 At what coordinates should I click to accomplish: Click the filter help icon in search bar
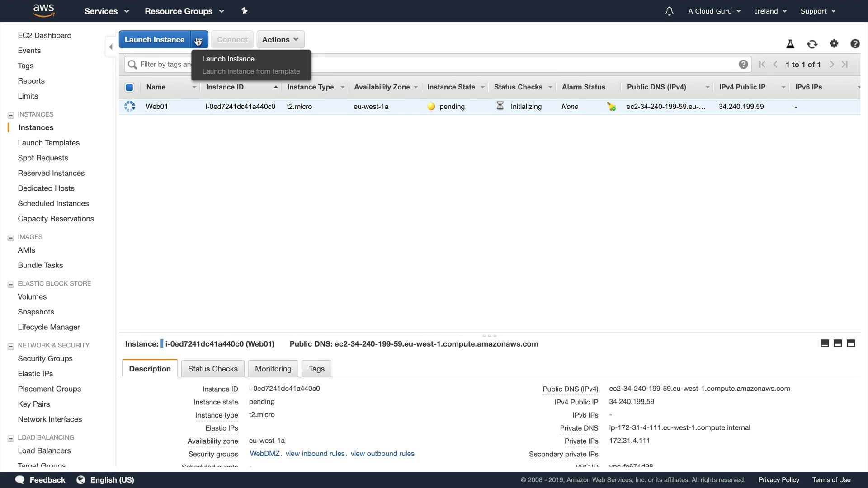743,64
